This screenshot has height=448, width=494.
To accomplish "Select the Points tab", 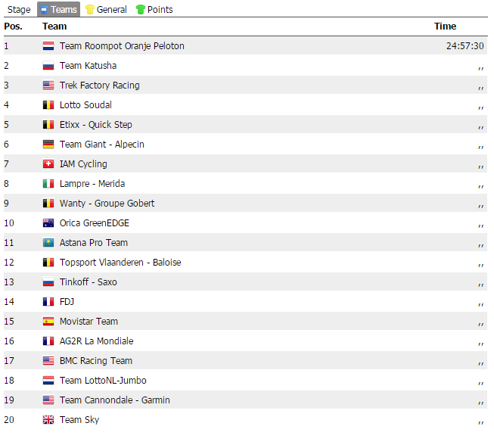I will point(160,10).
